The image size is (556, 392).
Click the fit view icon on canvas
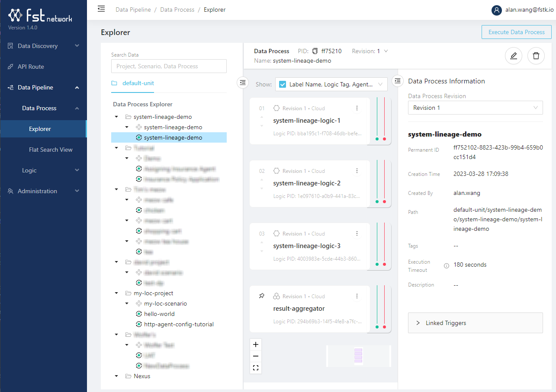(x=256, y=368)
